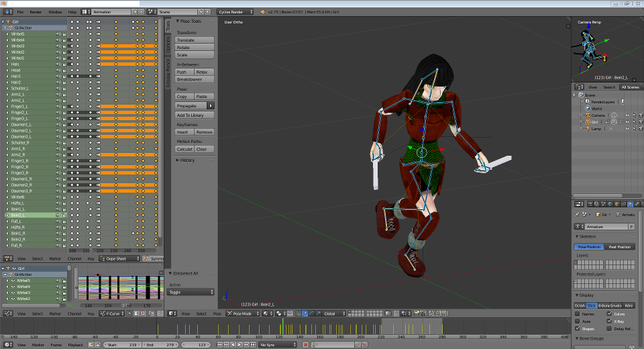Enable the translate manipulator arrow icon

pos(305,313)
